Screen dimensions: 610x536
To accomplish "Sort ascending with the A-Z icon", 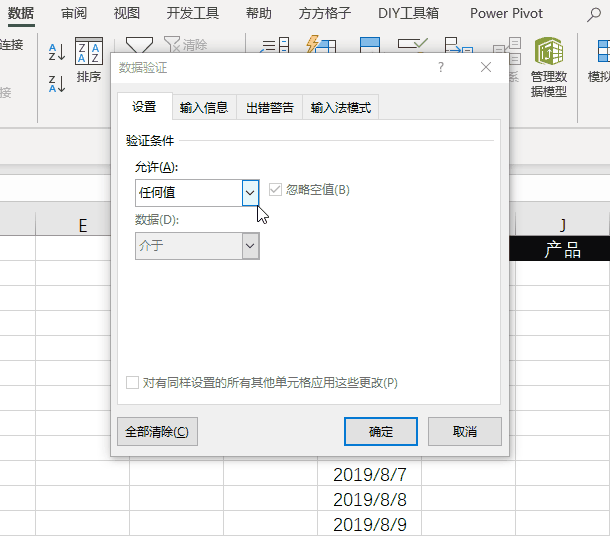I will point(57,52).
